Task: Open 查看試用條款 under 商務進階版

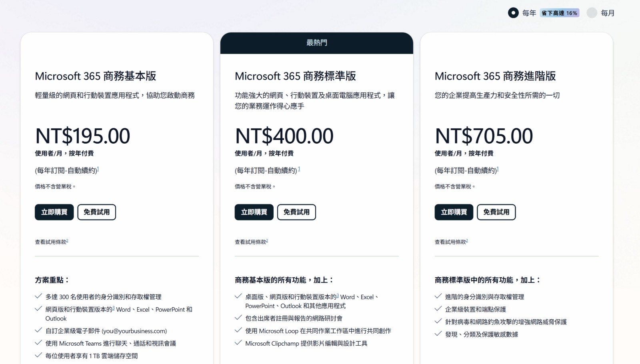Action: click(x=450, y=241)
